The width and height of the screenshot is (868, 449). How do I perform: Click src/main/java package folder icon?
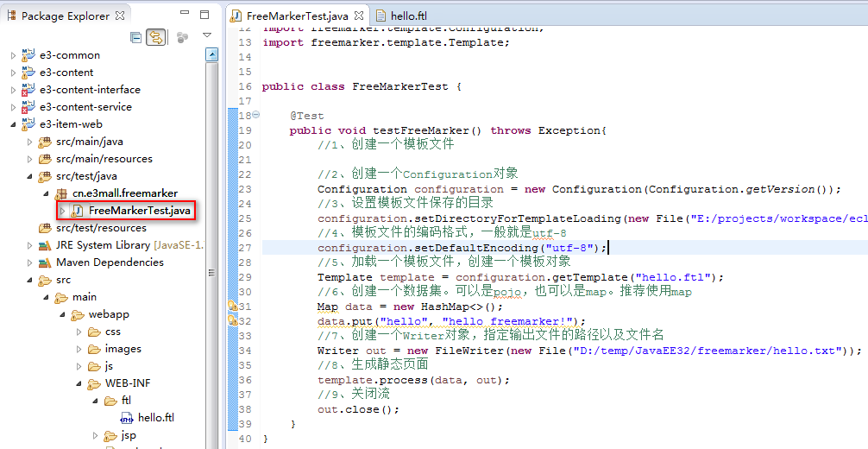(45, 142)
